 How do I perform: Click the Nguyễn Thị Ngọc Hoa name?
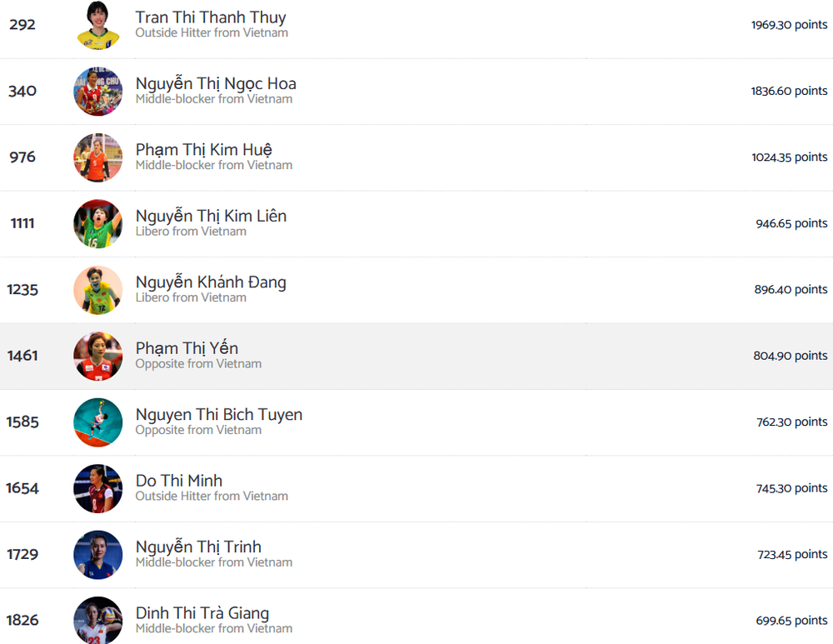coord(216,84)
